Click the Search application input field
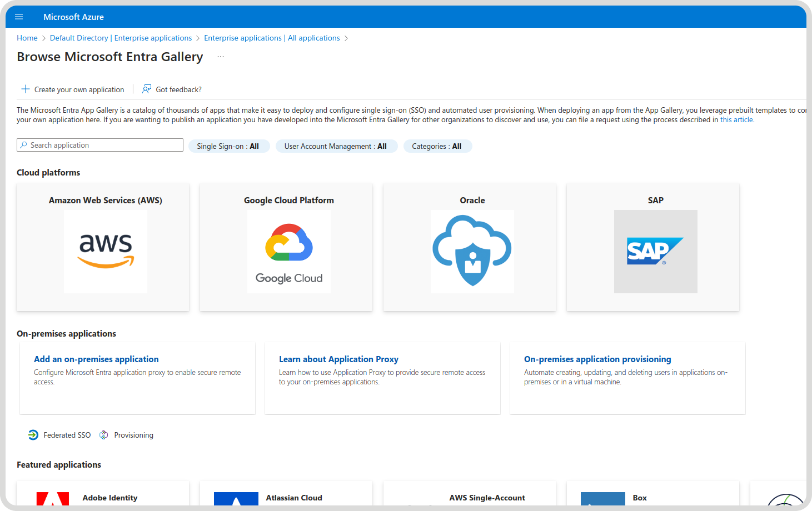The width and height of the screenshot is (812, 511). click(x=100, y=145)
